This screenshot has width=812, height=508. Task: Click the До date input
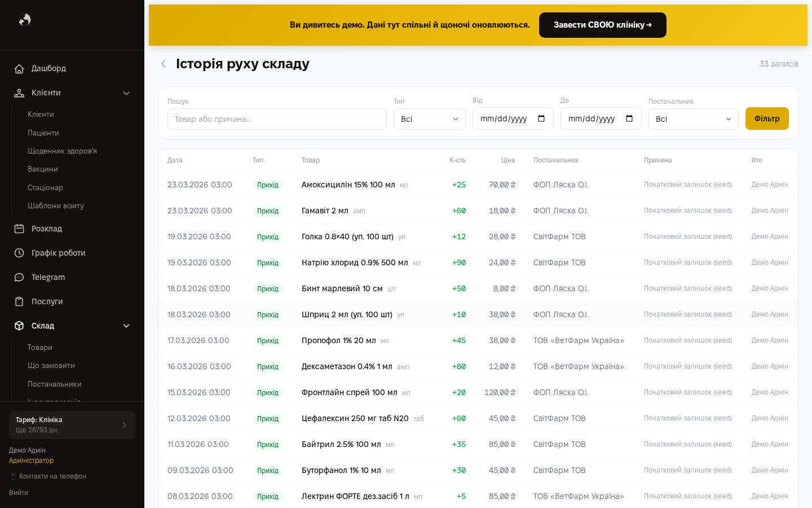[x=601, y=119]
